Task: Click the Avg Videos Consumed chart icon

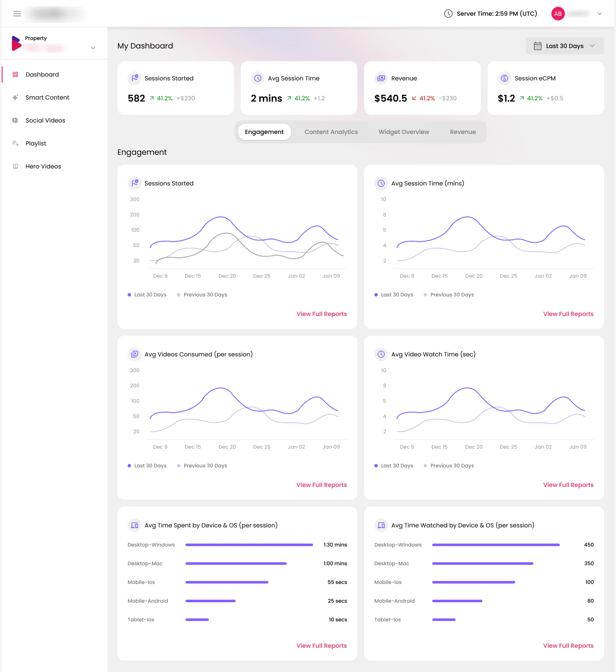Action: pyautogui.click(x=134, y=354)
